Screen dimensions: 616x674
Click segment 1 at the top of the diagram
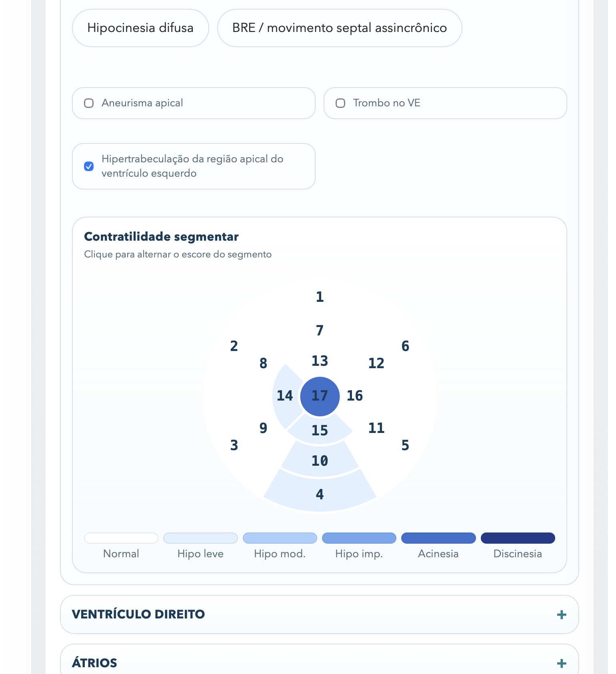pos(320,297)
